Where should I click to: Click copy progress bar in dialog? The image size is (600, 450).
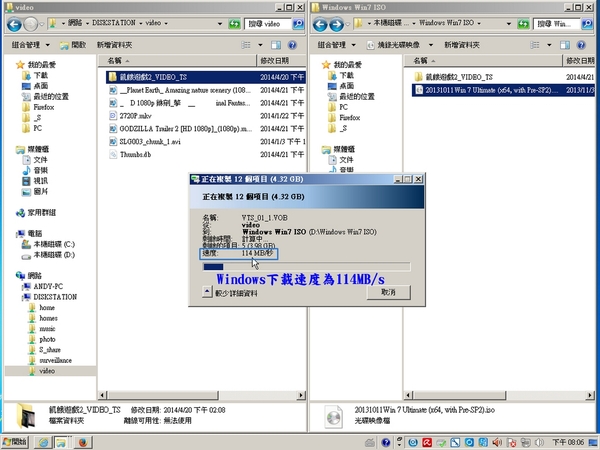tap(306, 267)
